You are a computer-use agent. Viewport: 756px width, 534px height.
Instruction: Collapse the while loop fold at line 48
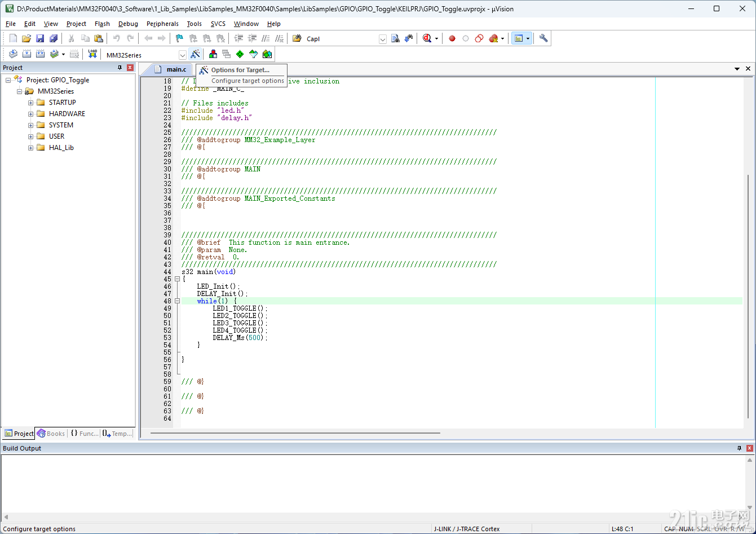click(177, 301)
